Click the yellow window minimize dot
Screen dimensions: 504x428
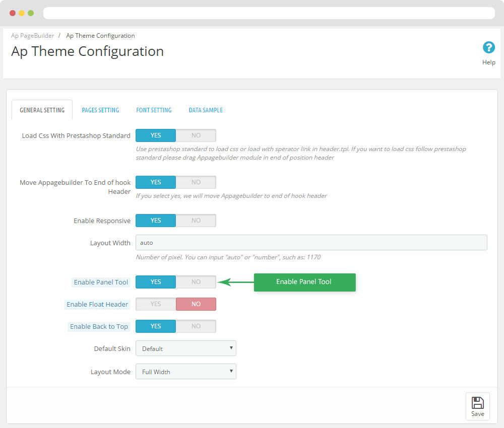click(22, 13)
